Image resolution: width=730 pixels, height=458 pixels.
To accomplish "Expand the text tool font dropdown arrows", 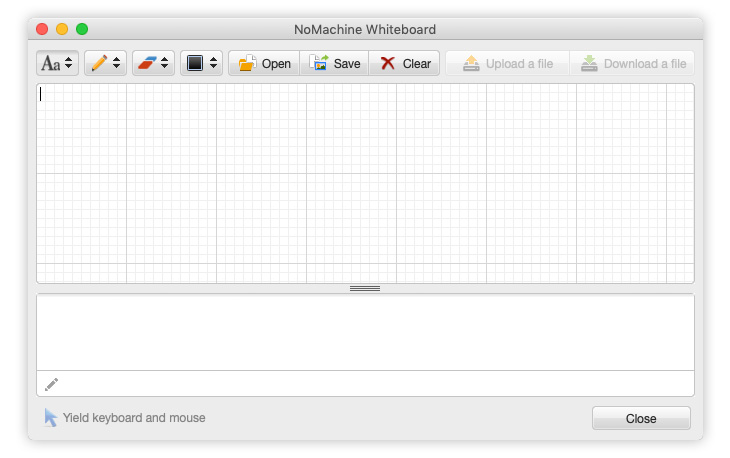I will pyautogui.click(x=68, y=63).
